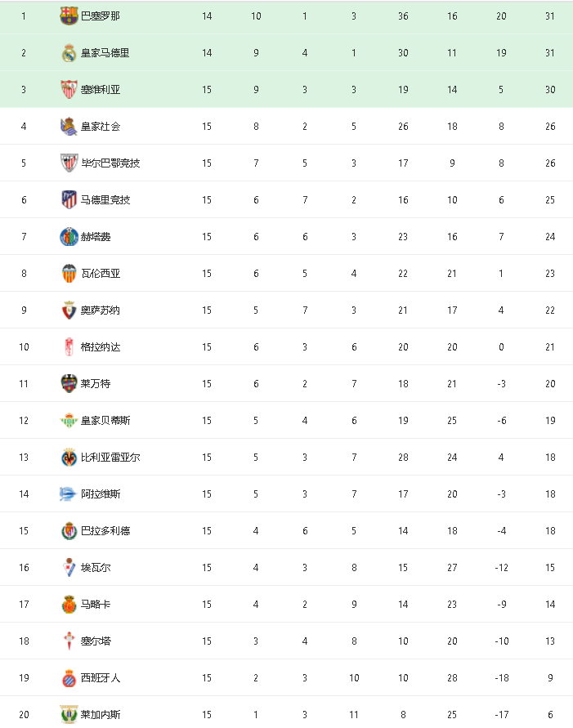Open team link 比利亚雷亚尔
Image resolution: width=573 pixels, height=728 pixels.
tap(110, 458)
